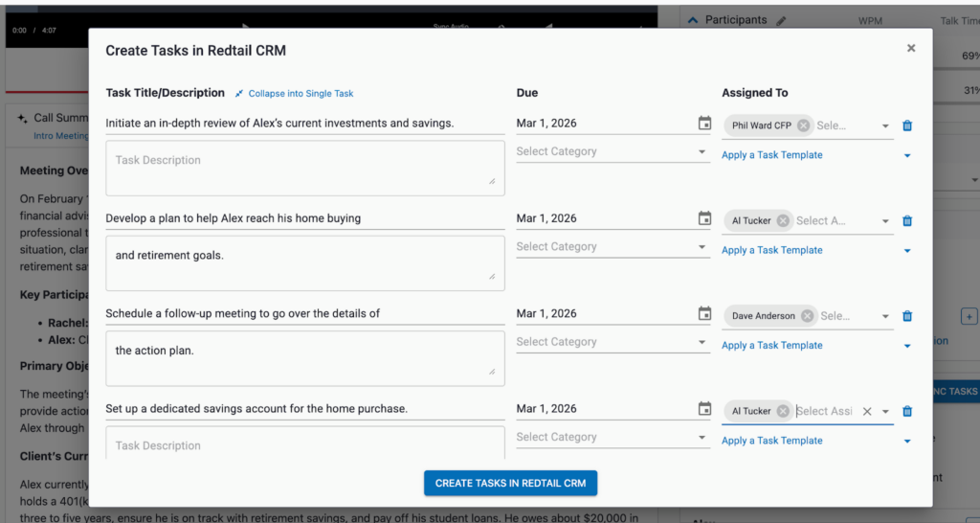The image size is (980, 523).
Task: Edit title of the savings account task
Action: (304, 409)
